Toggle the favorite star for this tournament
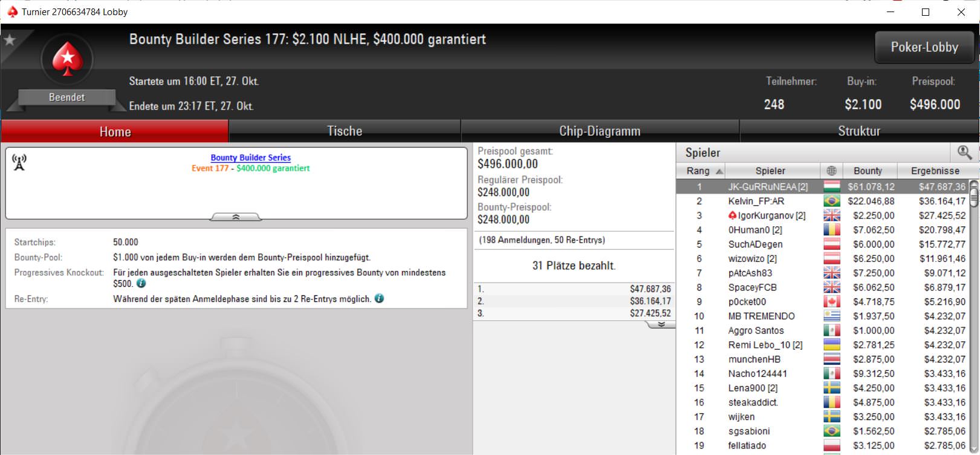This screenshot has width=980, height=455. pyautogui.click(x=10, y=40)
